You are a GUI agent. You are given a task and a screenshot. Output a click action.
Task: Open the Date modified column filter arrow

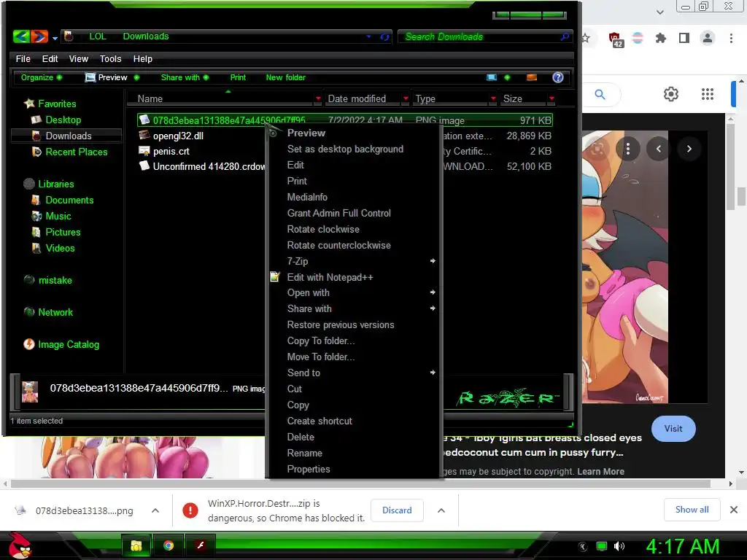406,98
